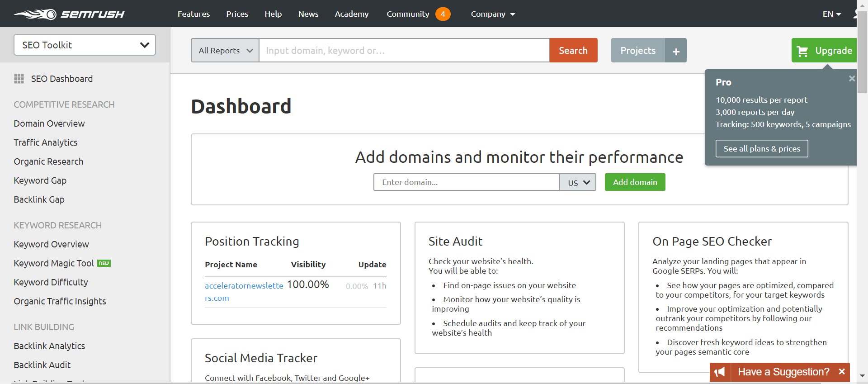Click the Projects button
Screen dimensions: 868x384
coord(638,50)
